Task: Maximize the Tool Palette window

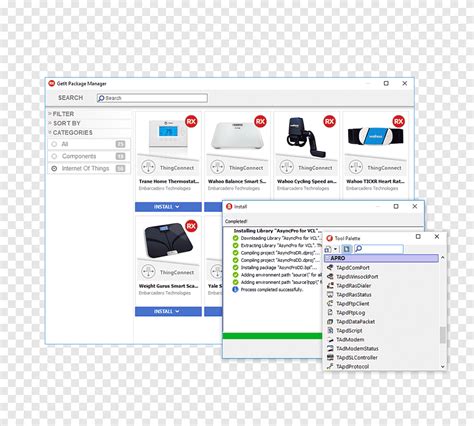Action: point(418,236)
